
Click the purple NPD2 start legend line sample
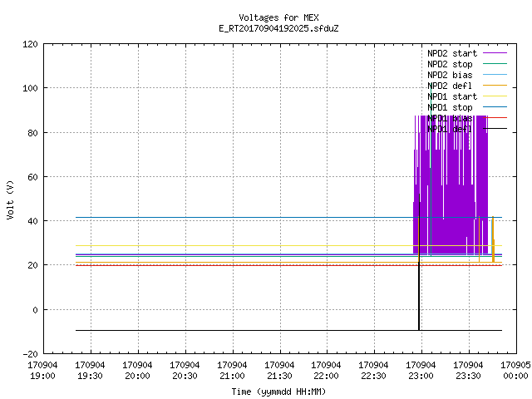tap(495, 53)
